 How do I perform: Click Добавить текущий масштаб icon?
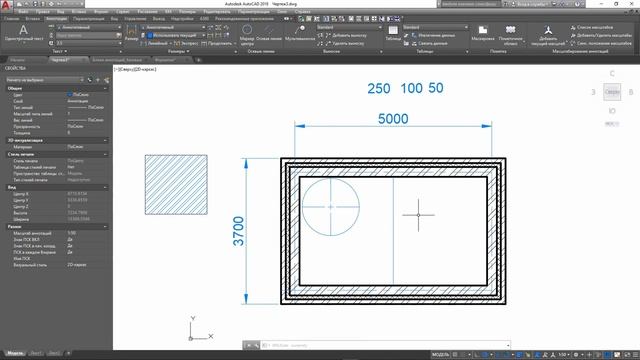pos(548,35)
